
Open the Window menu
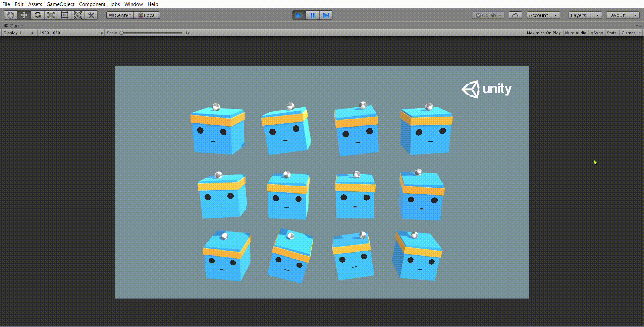[133, 4]
